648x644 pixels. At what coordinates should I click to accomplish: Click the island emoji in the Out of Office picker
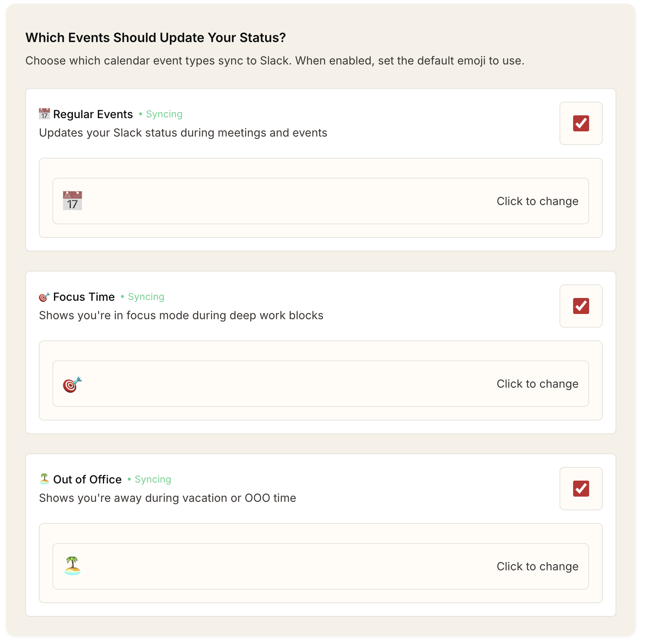tap(72, 566)
